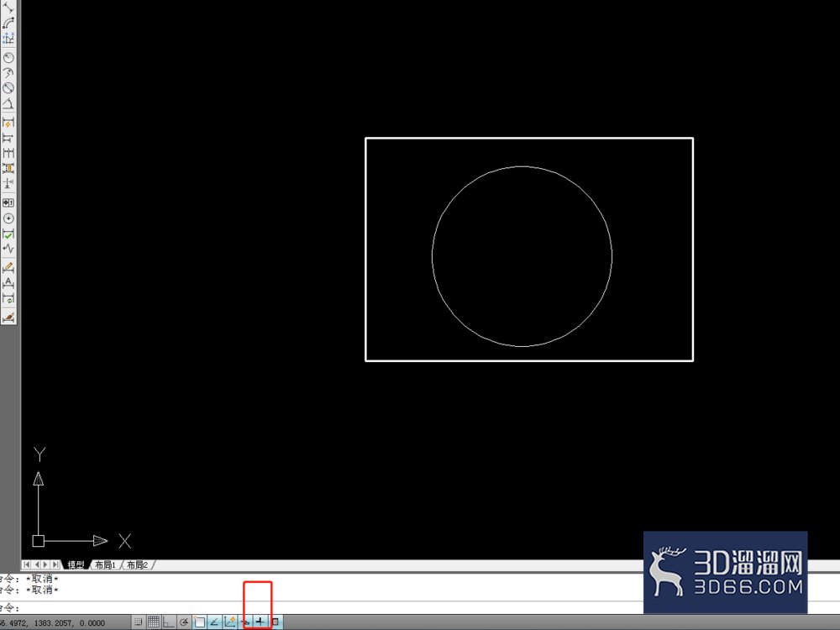Select the Jogged Linear tool
Screen dimensions: 840x630
[8, 249]
